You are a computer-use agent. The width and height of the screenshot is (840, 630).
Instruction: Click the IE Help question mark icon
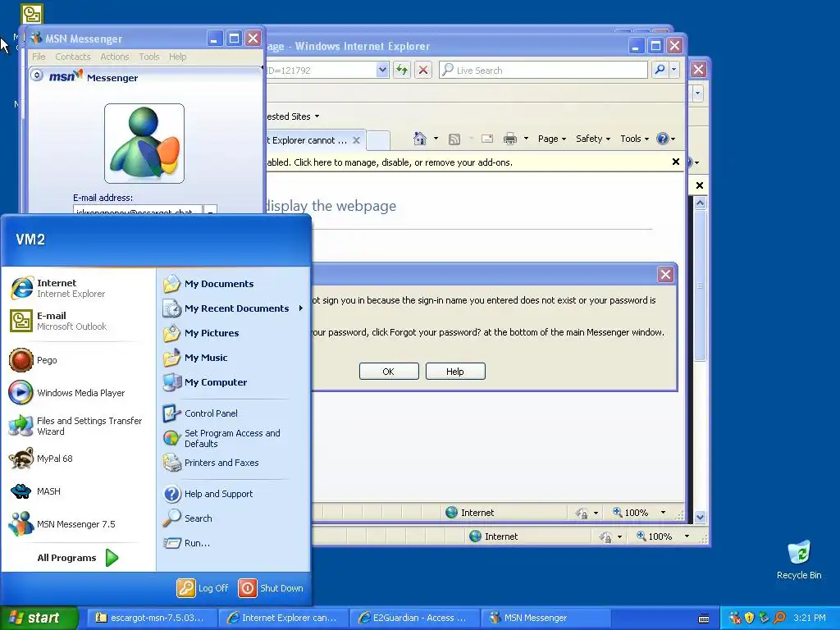click(x=663, y=139)
